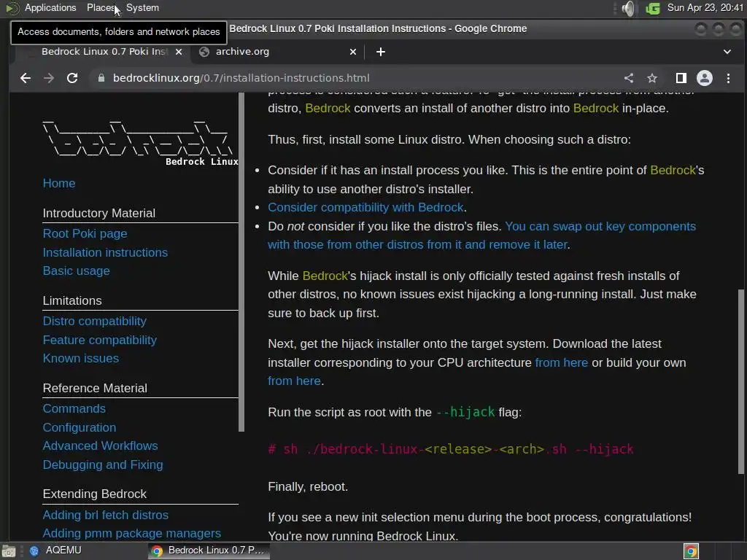Open Feature compatibility link
The height and width of the screenshot is (560, 747).
pyautogui.click(x=99, y=340)
